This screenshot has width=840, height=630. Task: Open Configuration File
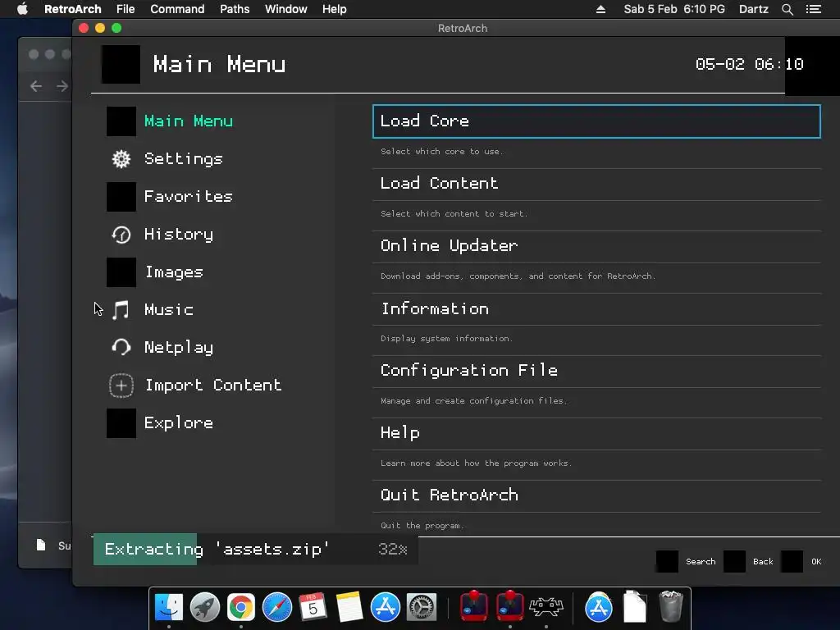[x=596, y=371]
